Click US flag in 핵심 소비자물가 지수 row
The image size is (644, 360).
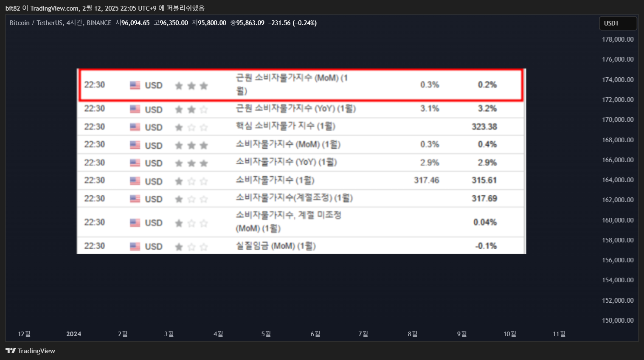tap(135, 127)
